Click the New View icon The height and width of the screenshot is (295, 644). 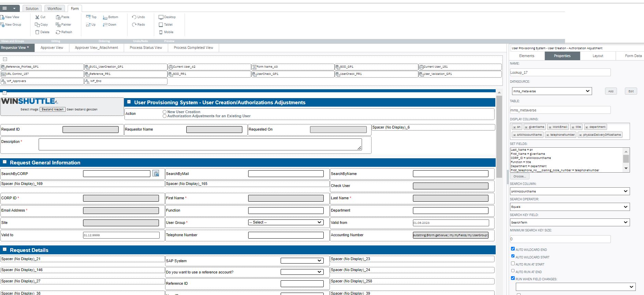[2, 17]
